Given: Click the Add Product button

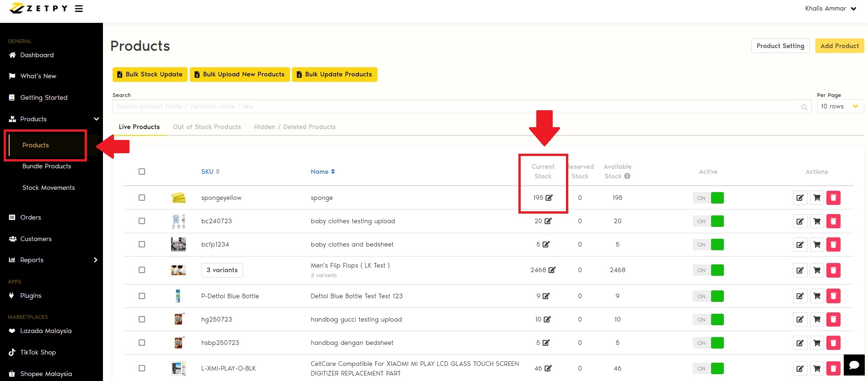Looking at the screenshot, I should coord(839,46).
